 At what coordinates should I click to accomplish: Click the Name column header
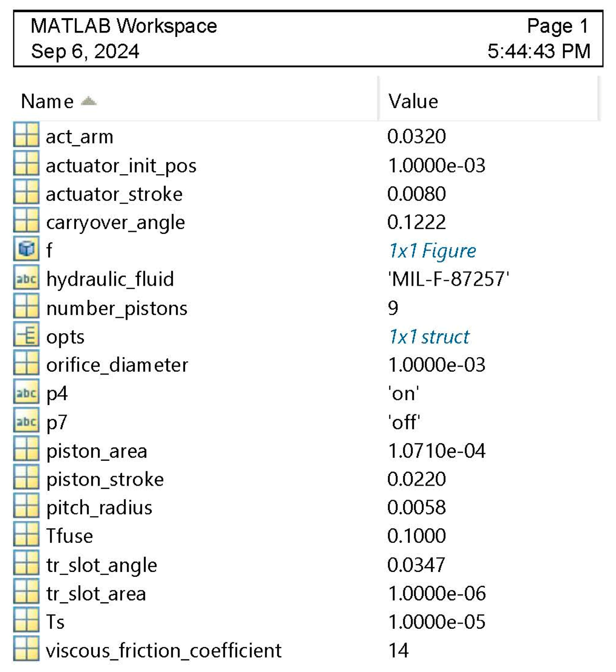(47, 101)
